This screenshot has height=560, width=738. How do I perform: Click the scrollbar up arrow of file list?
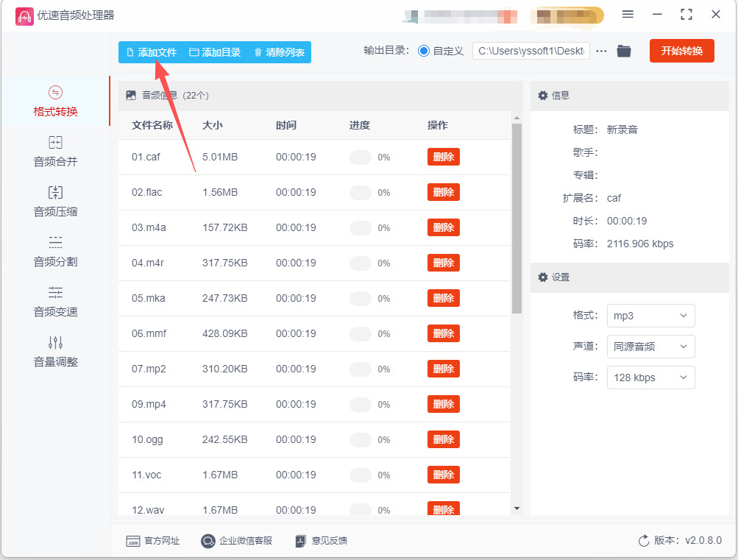click(517, 118)
